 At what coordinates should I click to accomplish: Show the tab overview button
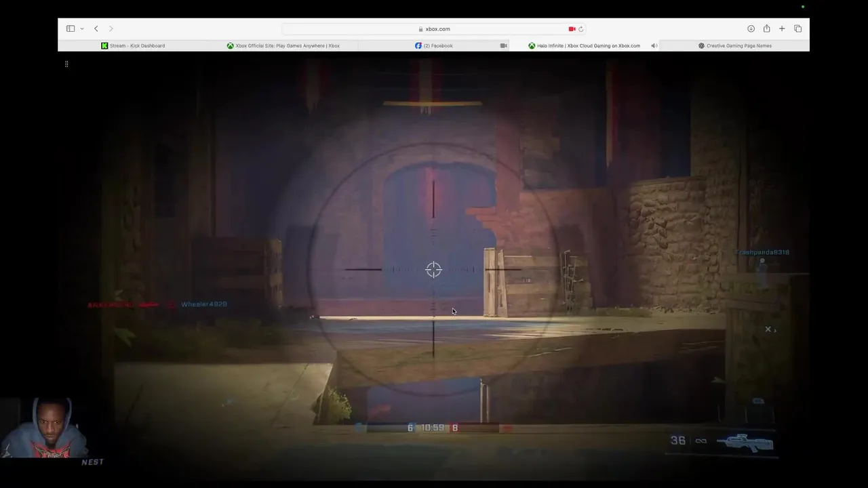click(x=797, y=28)
